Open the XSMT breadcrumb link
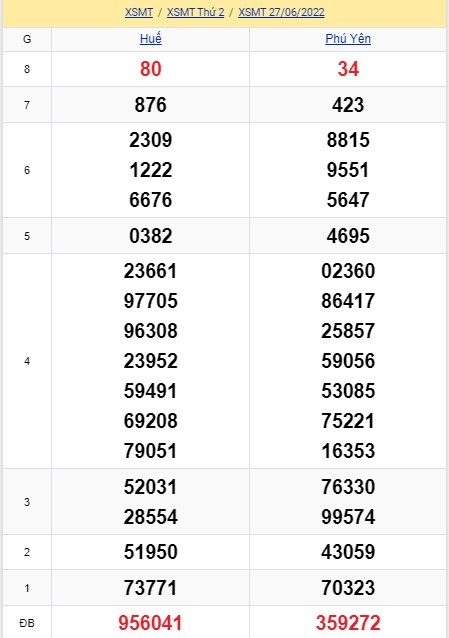Screen dimensions: 449x638 click(139, 12)
